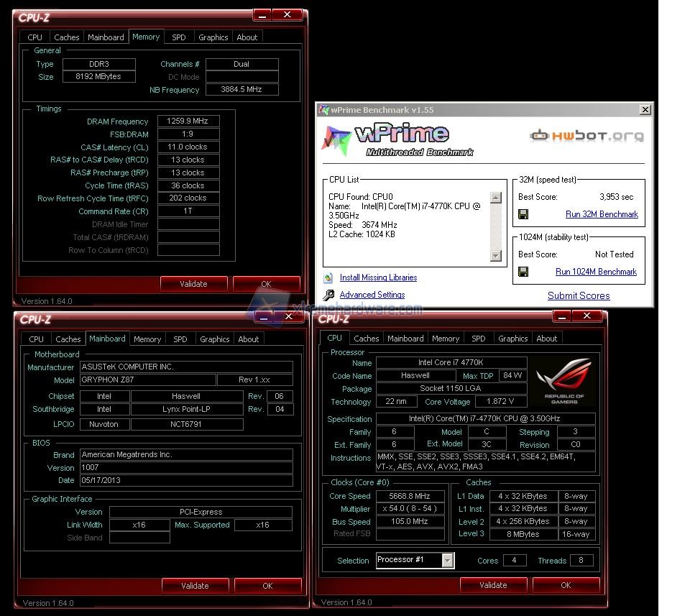Open Caches tab in the processor info window
Screen dimensions: 690x616
pyautogui.click(x=366, y=339)
